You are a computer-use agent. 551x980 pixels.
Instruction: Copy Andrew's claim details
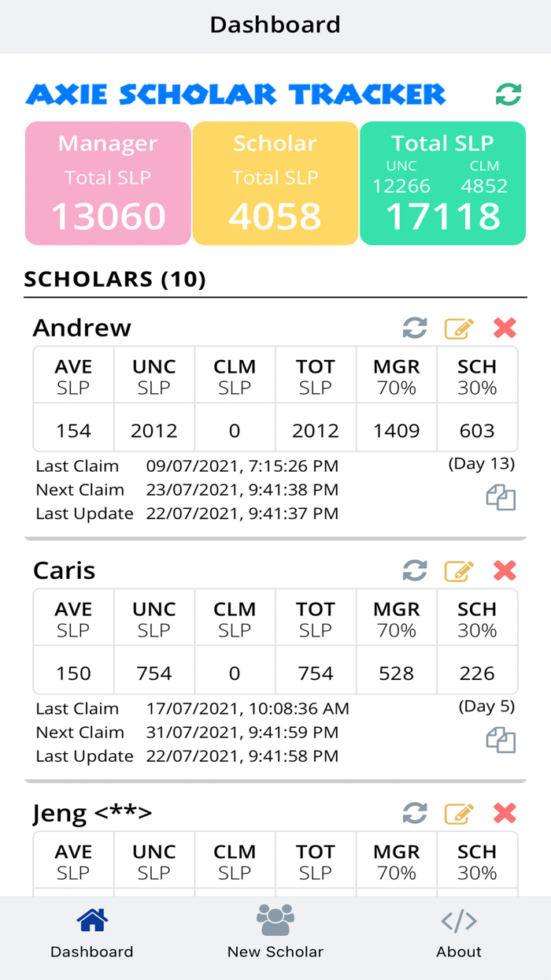(501, 496)
